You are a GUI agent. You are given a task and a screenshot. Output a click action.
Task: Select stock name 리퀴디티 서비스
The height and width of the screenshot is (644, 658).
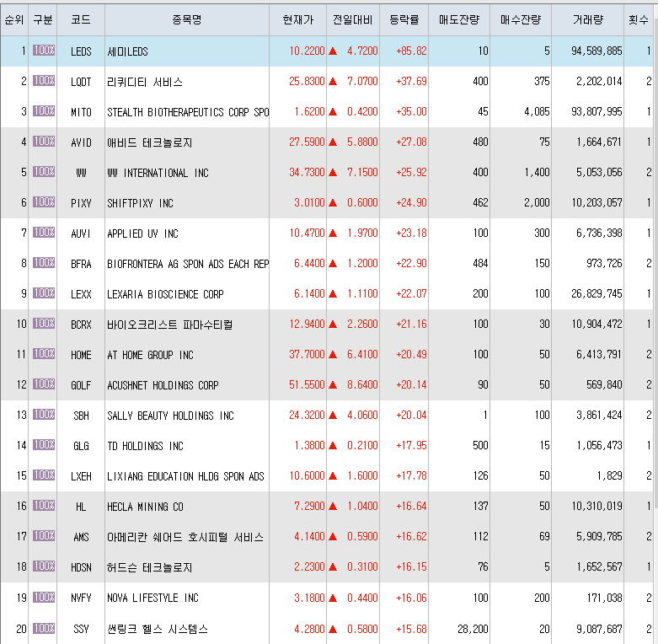pos(145,82)
